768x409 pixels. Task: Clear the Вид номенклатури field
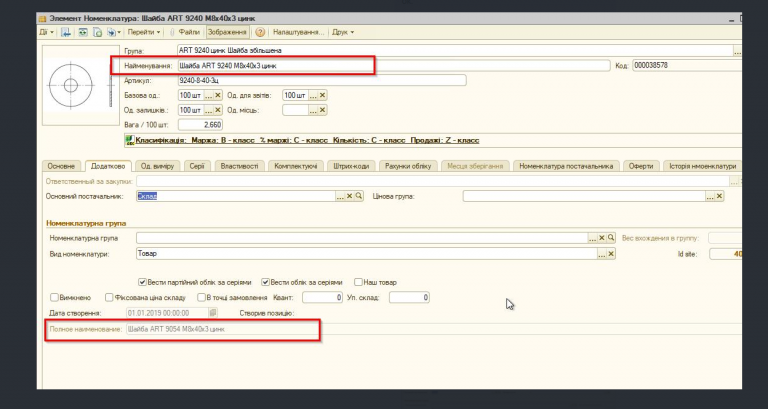pyautogui.click(x=611, y=254)
